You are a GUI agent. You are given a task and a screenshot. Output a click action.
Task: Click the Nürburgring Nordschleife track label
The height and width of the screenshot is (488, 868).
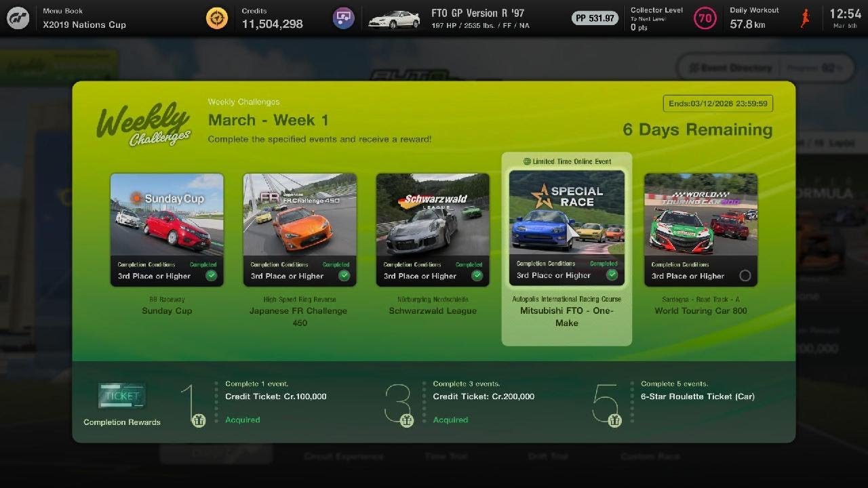(433, 299)
